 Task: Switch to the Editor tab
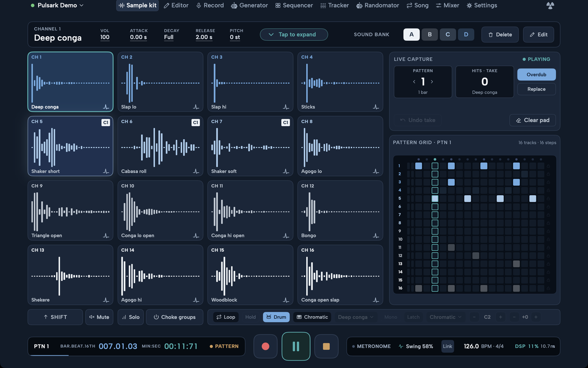(x=176, y=5)
